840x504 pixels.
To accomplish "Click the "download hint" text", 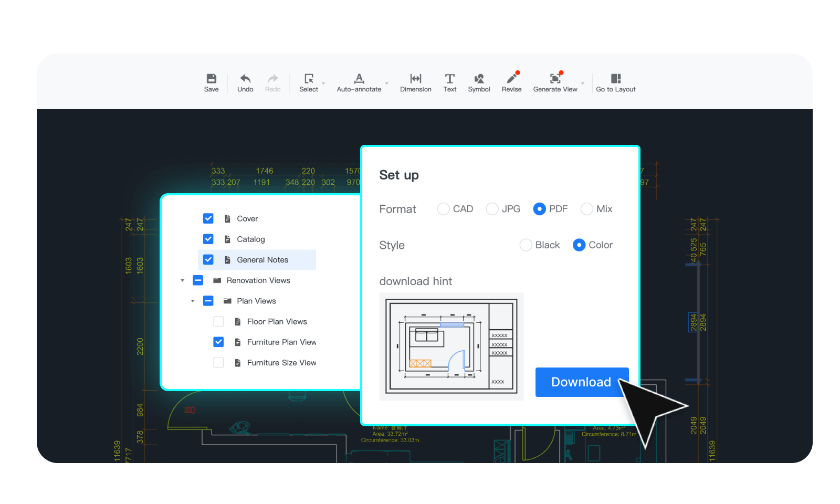I will click(416, 281).
